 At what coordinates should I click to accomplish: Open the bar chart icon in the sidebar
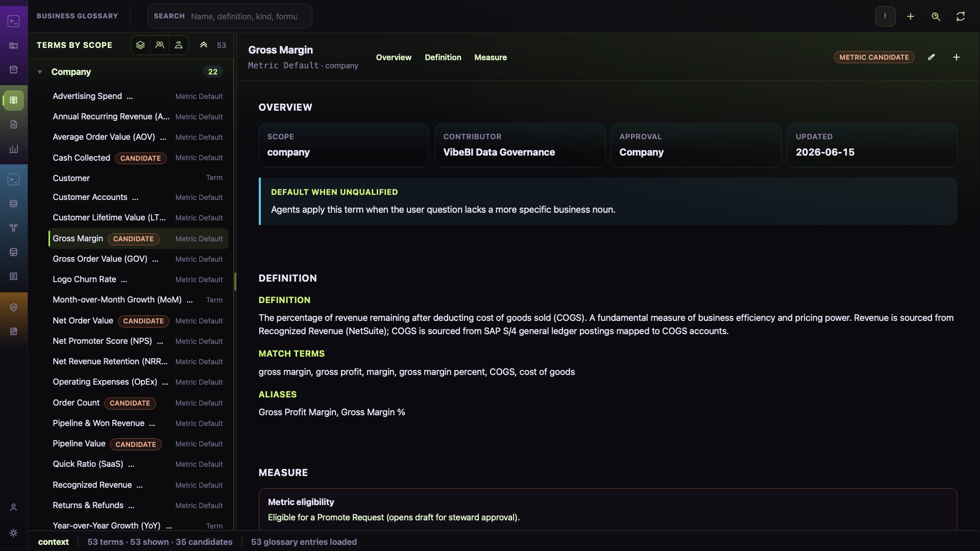14,149
